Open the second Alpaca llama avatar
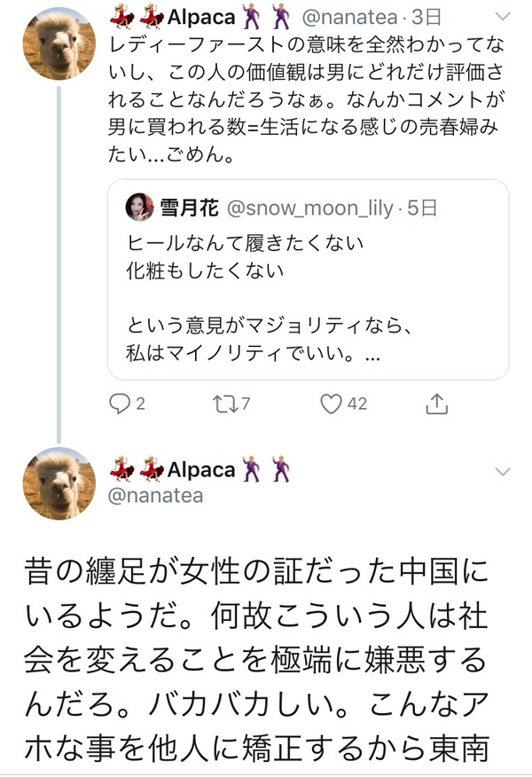 pyautogui.click(x=59, y=483)
